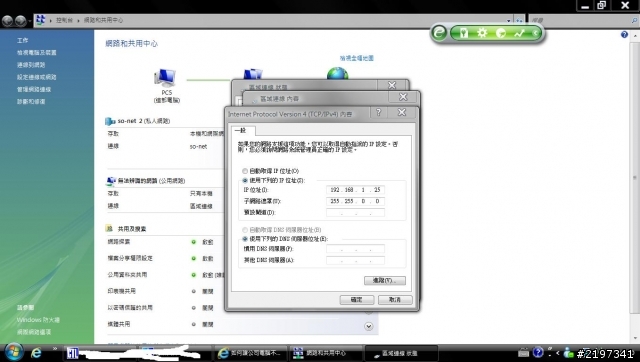Viewport: 640px width, 362px height.
Task: Click the forward navigation arrow
Action: pos(20,20)
